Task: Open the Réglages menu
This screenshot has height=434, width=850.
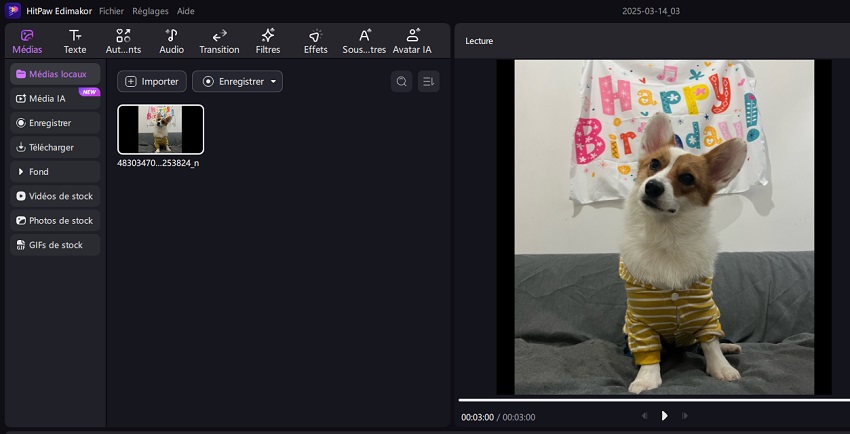Action: pos(150,11)
